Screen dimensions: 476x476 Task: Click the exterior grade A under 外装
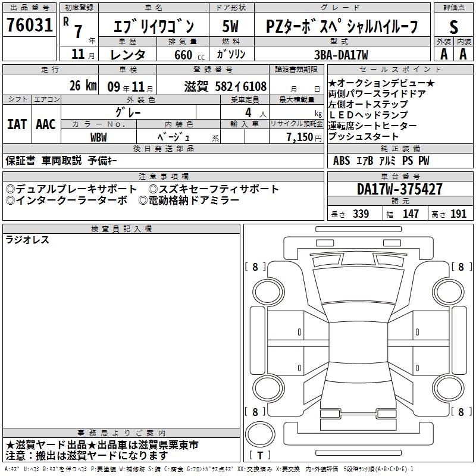click(x=443, y=54)
